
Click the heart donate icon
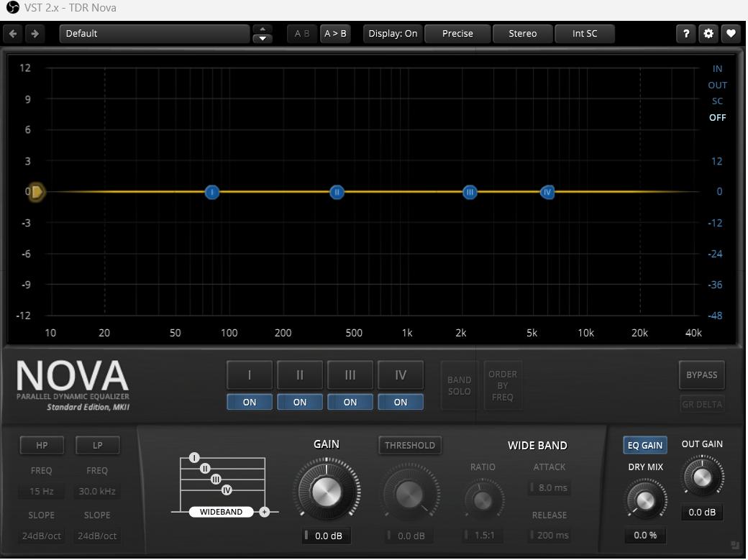pos(731,34)
